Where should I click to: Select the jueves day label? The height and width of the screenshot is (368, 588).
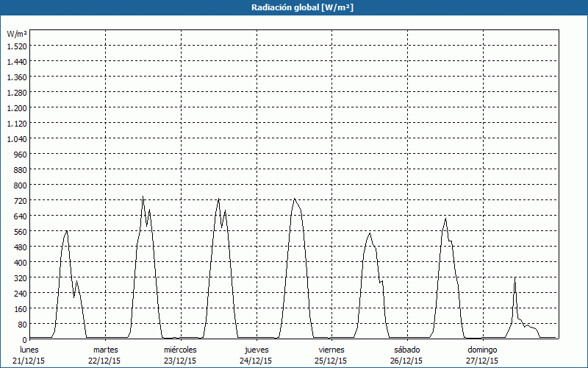point(256,349)
